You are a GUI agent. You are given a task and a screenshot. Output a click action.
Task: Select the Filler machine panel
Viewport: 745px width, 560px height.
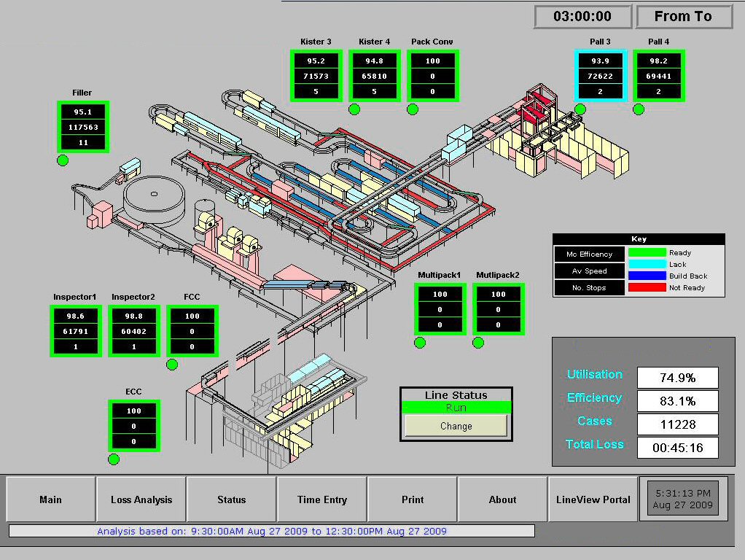point(83,127)
